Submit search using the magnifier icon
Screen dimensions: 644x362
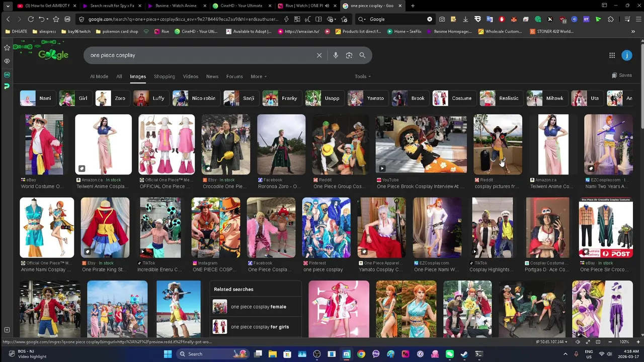(362, 55)
